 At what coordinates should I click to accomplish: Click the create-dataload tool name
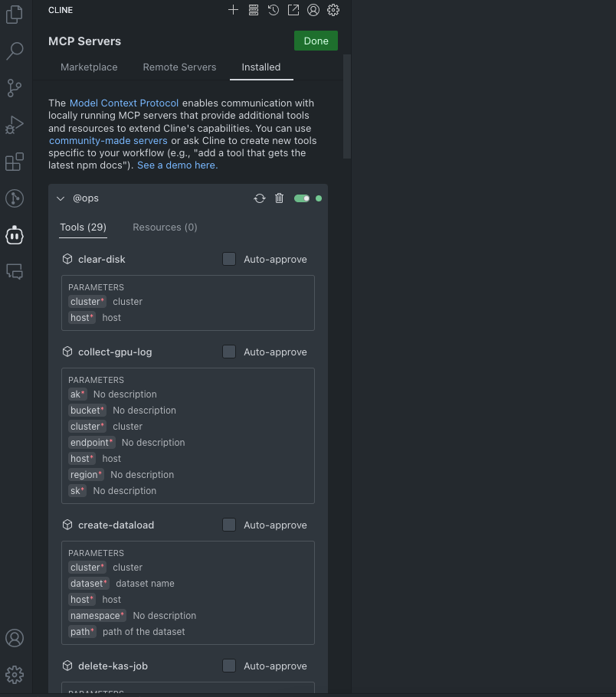116,525
